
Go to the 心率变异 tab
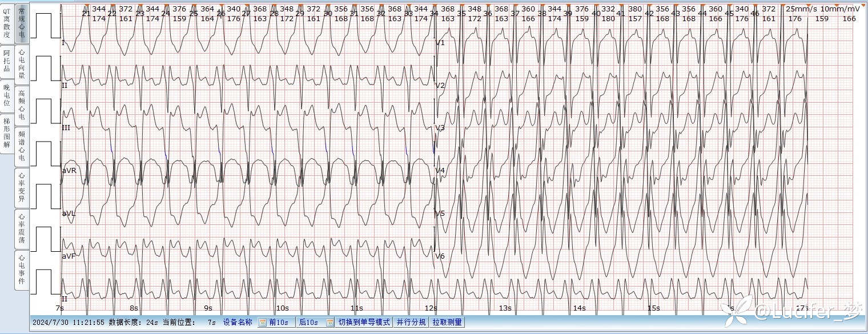coord(22,187)
